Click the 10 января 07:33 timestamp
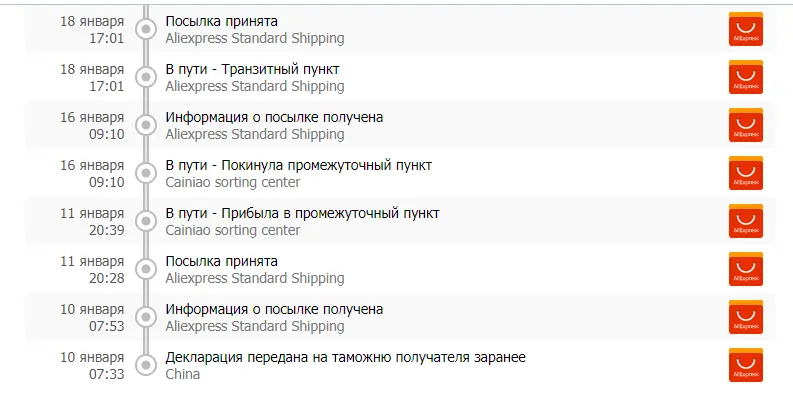 [x=92, y=366]
